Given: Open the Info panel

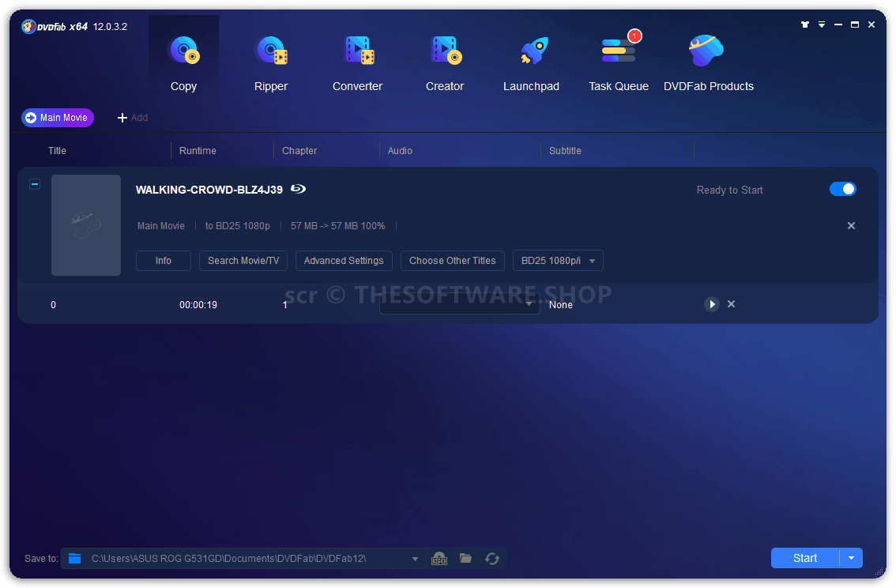Looking at the screenshot, I should [x=164, y=261].
